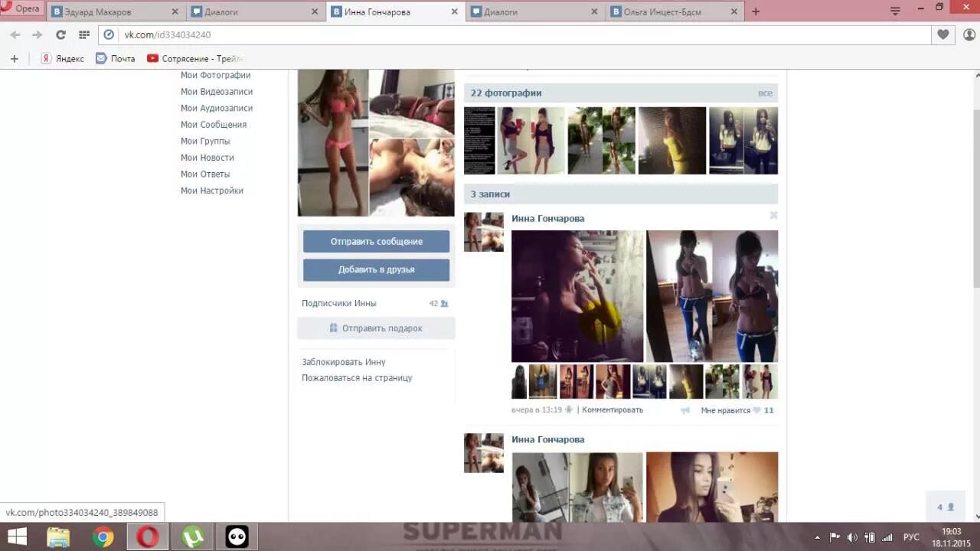Switch to the Диалоги tab after Эдуард Макаров
The height and width of the screenshot is (551, 980).
click(x=256, y=12)
